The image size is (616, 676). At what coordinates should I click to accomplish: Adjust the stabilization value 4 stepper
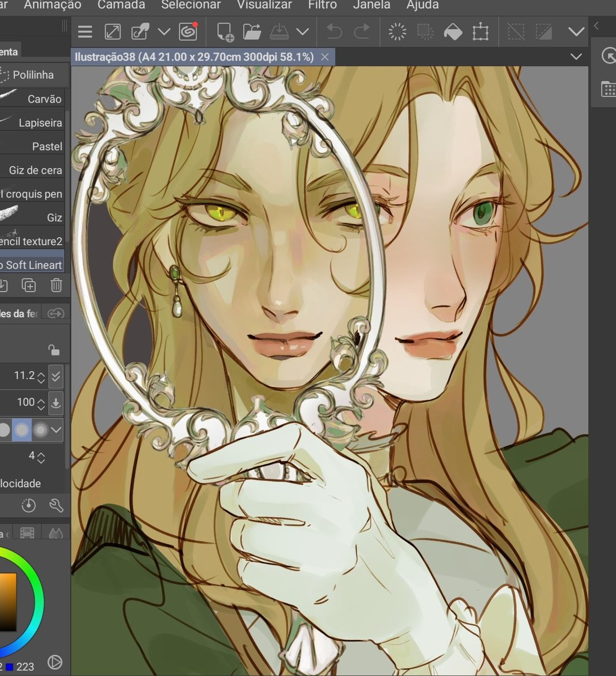(x=41, y=457)
